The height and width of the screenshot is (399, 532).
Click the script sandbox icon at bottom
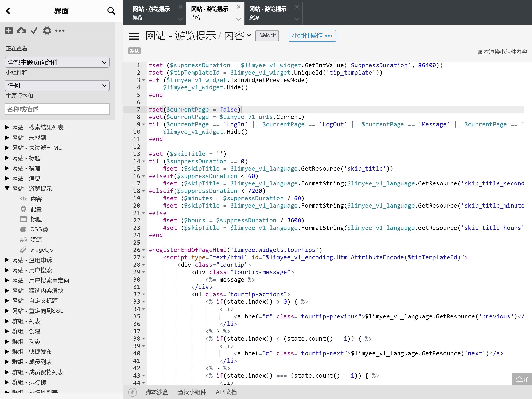(x=133, y=392)
